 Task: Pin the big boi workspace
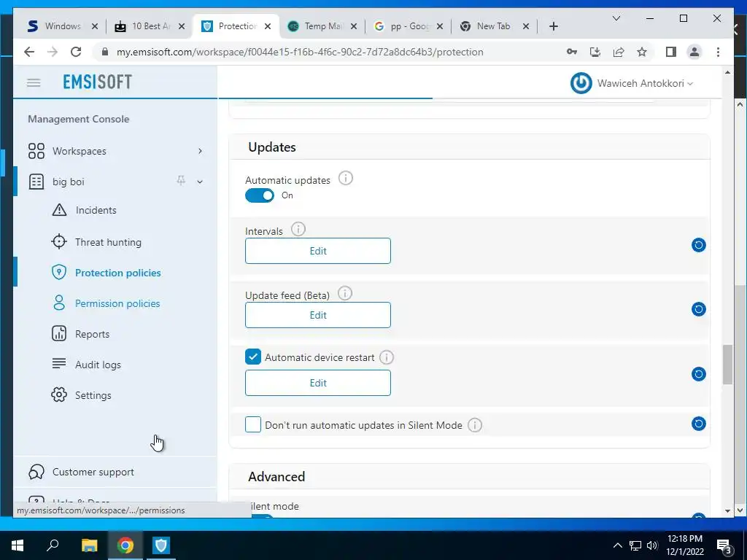tap(181, 181)
